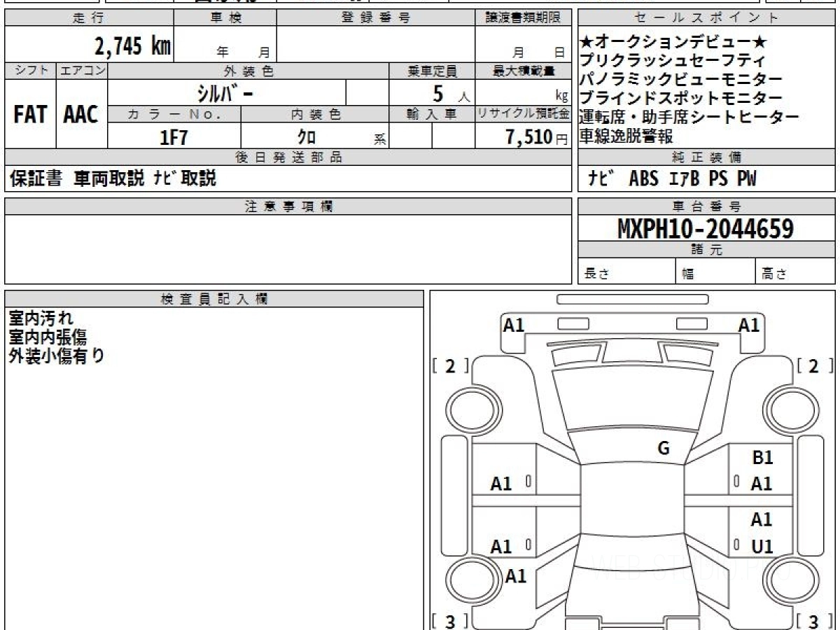840x630 pixels.
Task: Click PW in the equipment list
Action: [746, 179]
